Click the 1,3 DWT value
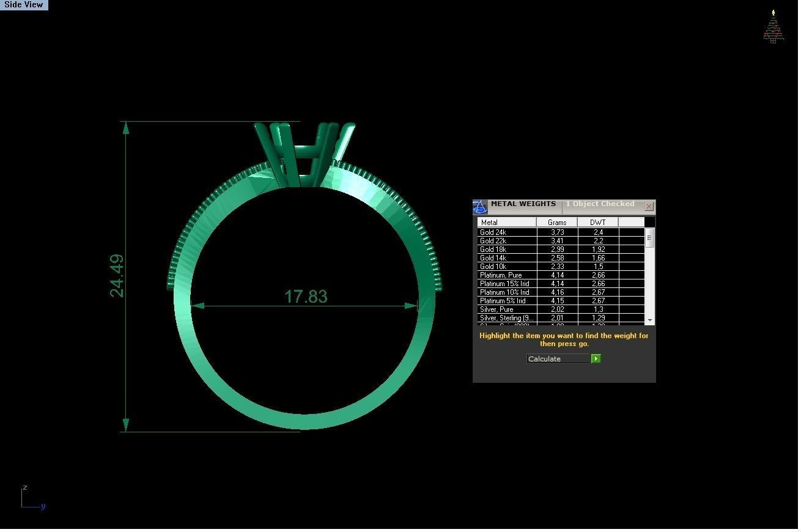This screenshot has height=532, width=801. (598, 309)
